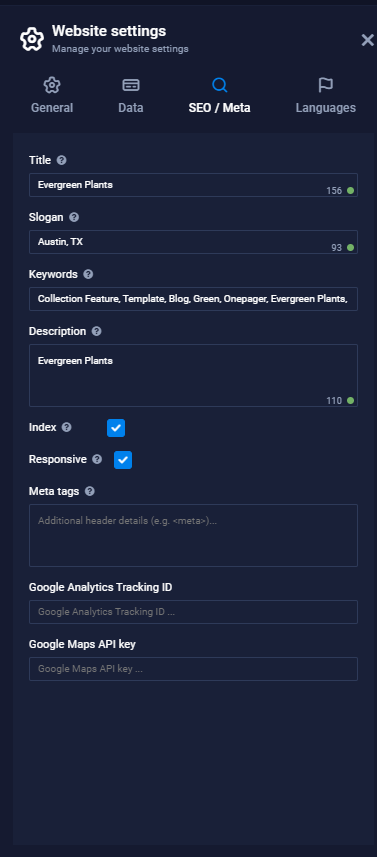Open the Languages flag icon
Viewport: 377px width, 857px height.
point(326,85)
